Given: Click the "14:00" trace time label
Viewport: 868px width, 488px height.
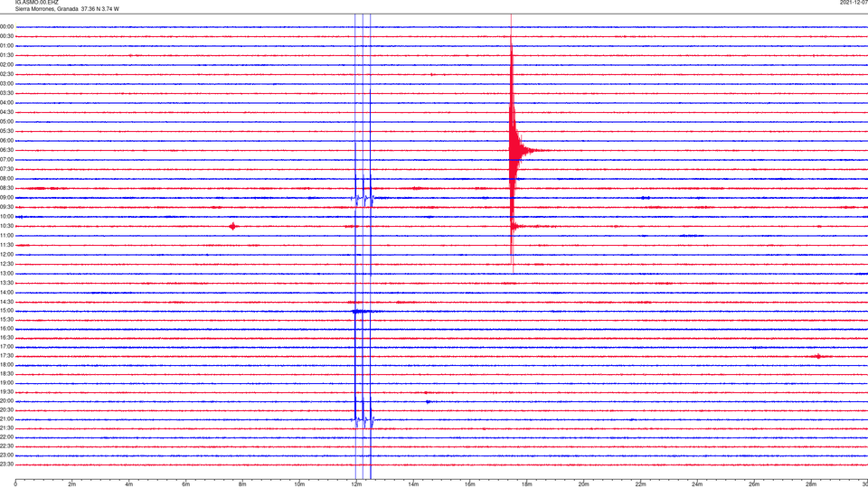Looking at the screenshot, I should click(x=6, y=292).
